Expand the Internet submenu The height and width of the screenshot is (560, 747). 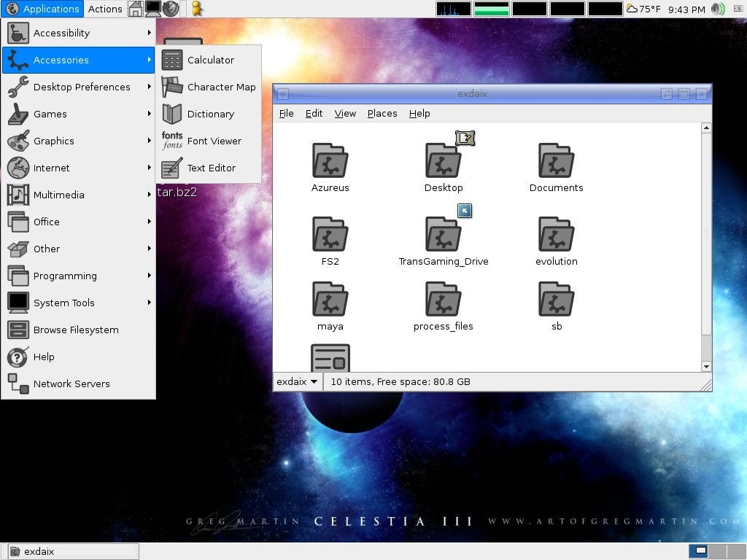click(79, 168)
